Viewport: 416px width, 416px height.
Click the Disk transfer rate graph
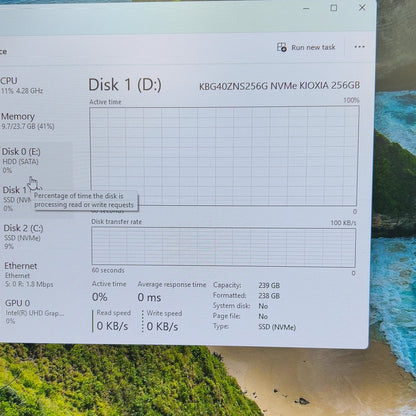coord(223,247)
